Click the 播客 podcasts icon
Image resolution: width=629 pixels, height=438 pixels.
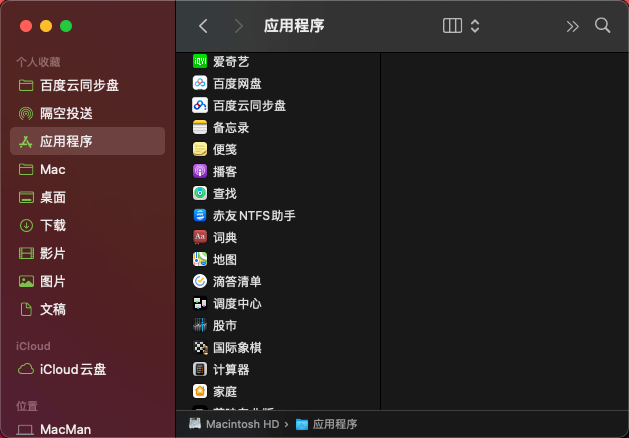click(200, 171)
